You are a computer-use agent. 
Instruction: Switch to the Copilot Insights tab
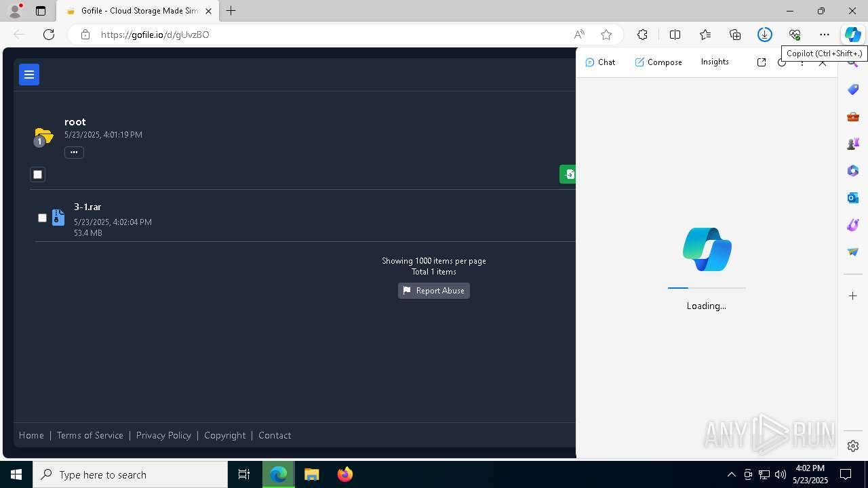[x=715, y=62]
